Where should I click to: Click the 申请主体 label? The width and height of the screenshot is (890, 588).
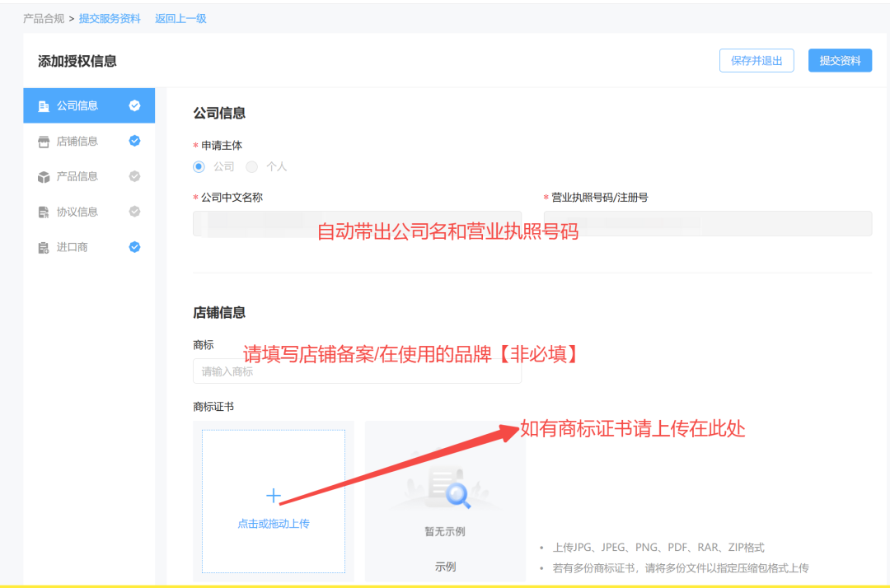coord(222,146)
